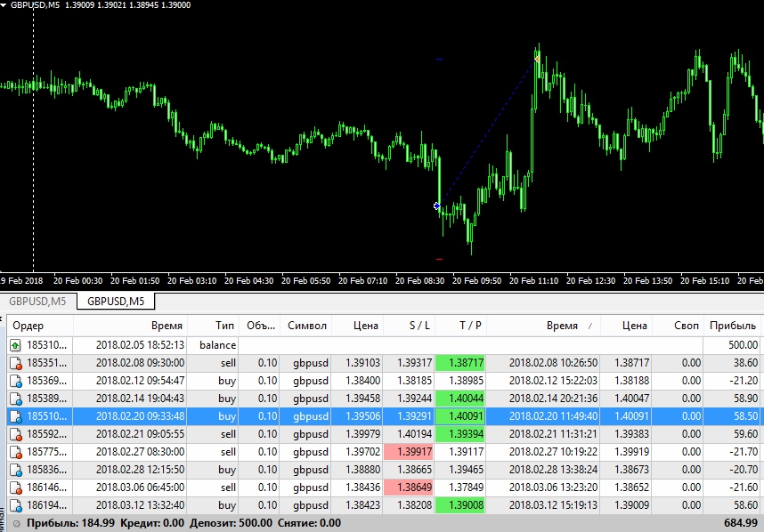The image size is (764, 532).
Task: Click the triangle before the GBPUSD,M5 chart title
Action: click(4, 5)
